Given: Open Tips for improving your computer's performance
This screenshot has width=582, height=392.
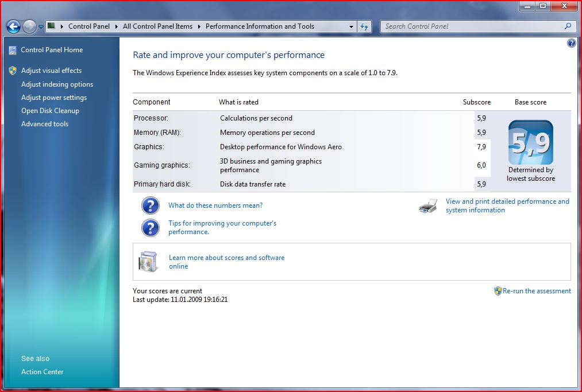Looking at the screenshot, I should tap(222, 227).
